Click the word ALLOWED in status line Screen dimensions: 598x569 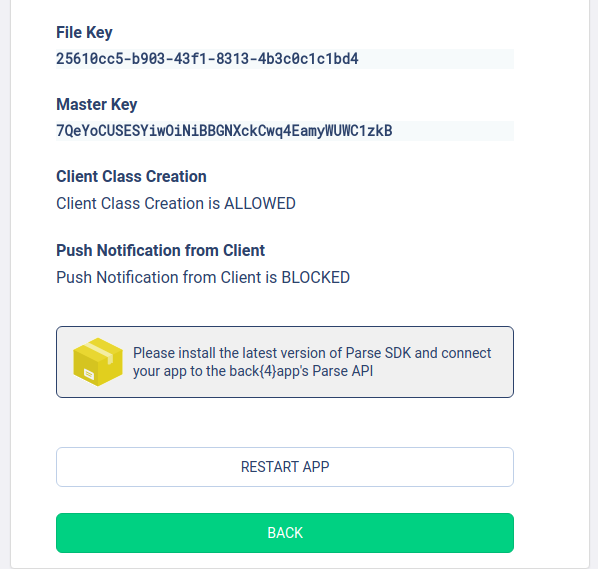260,203
